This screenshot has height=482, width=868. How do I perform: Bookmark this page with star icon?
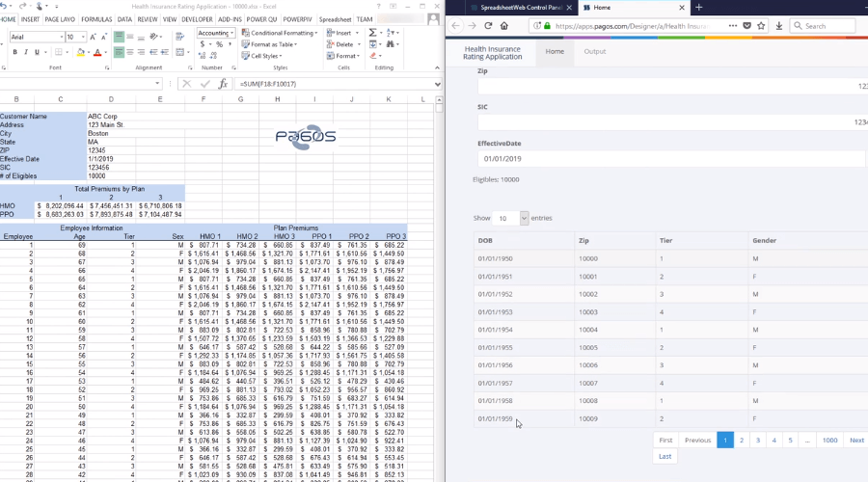tap(761, 25)
